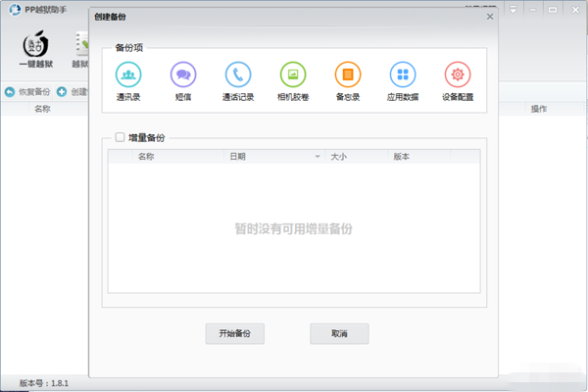The width and height of the screenshot is (588, 392).
Task: Click the 版本号：1.8.1 status text
Action: coord(44,383)
